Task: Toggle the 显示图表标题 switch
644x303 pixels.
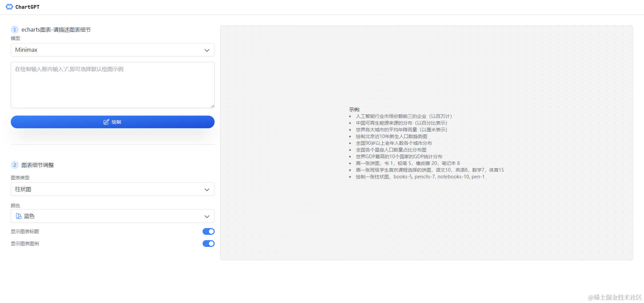Action: (209, 231)
